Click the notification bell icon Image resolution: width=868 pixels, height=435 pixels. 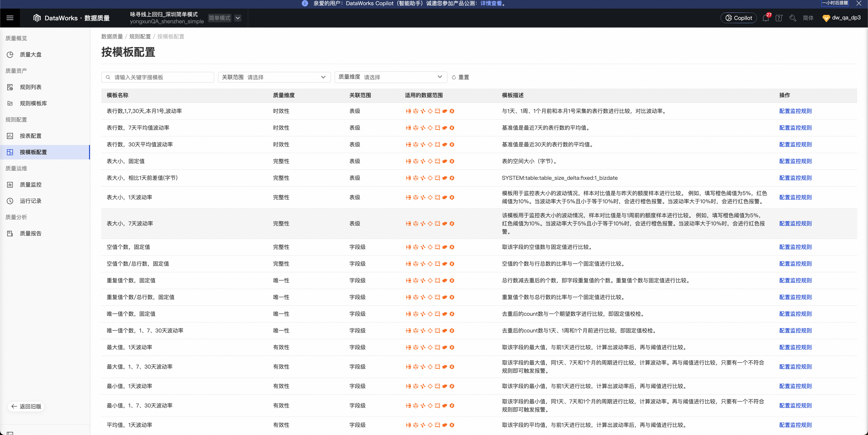point(765,18)
